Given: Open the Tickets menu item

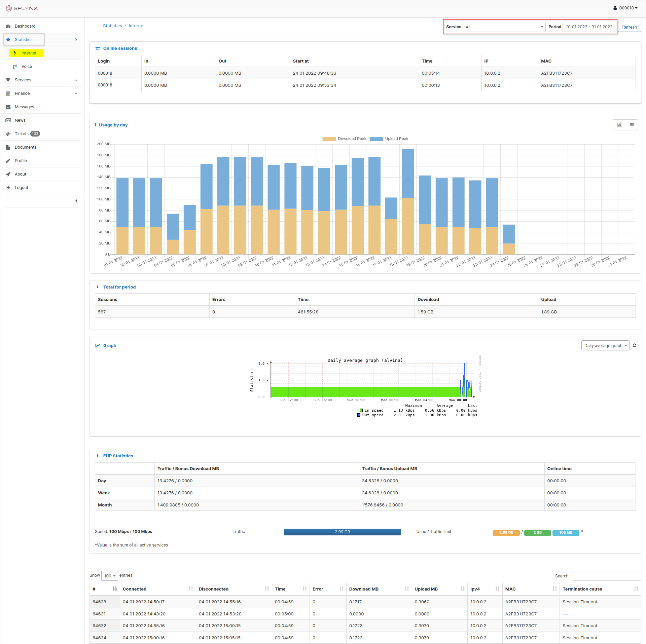Looking at the screenshot, I should (x=42, y=134).
